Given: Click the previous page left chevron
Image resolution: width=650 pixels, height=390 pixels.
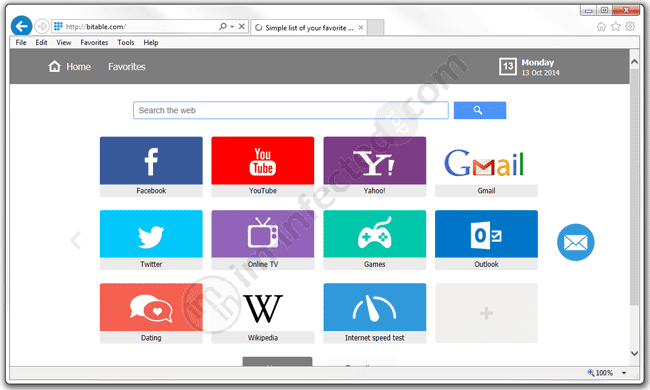Looking at the screenshot, I should click(76, 240).
